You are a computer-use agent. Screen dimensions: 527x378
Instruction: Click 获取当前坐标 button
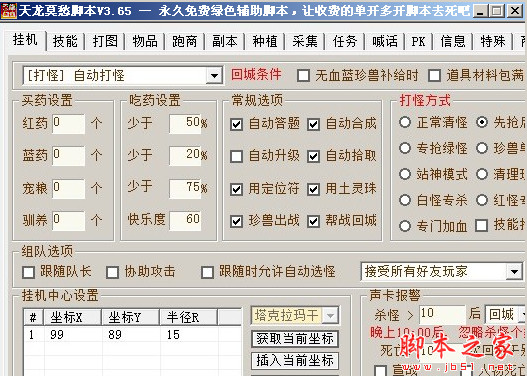295,339
